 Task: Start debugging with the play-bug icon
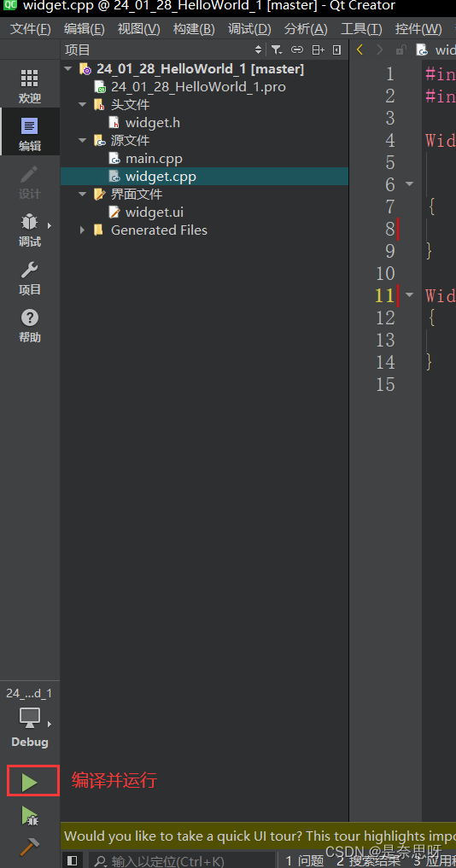click(29, 816)
